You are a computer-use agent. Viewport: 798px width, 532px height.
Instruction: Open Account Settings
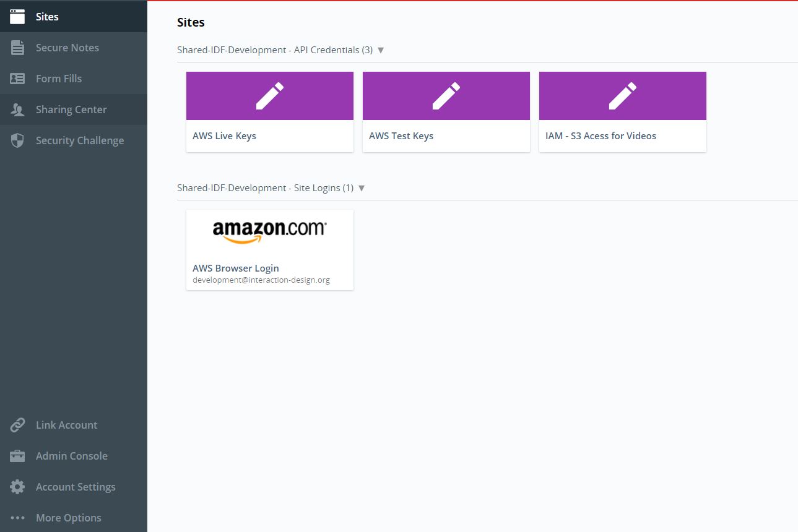click(74, 487)
